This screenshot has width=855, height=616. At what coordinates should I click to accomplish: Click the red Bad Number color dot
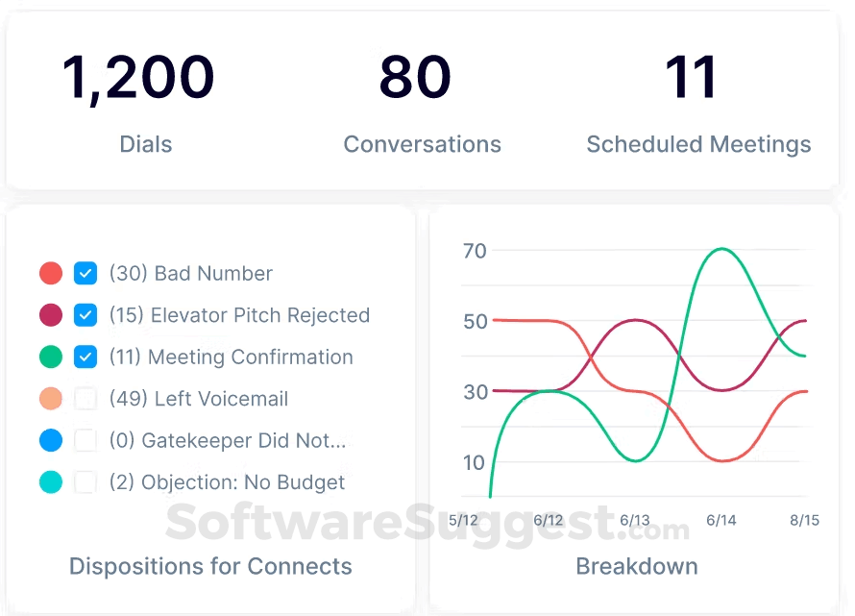click(51, 273)
